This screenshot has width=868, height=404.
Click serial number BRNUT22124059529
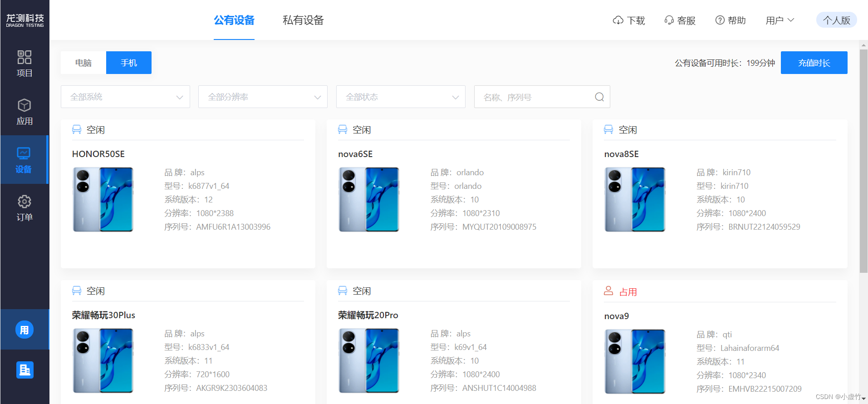click(765, 227)
